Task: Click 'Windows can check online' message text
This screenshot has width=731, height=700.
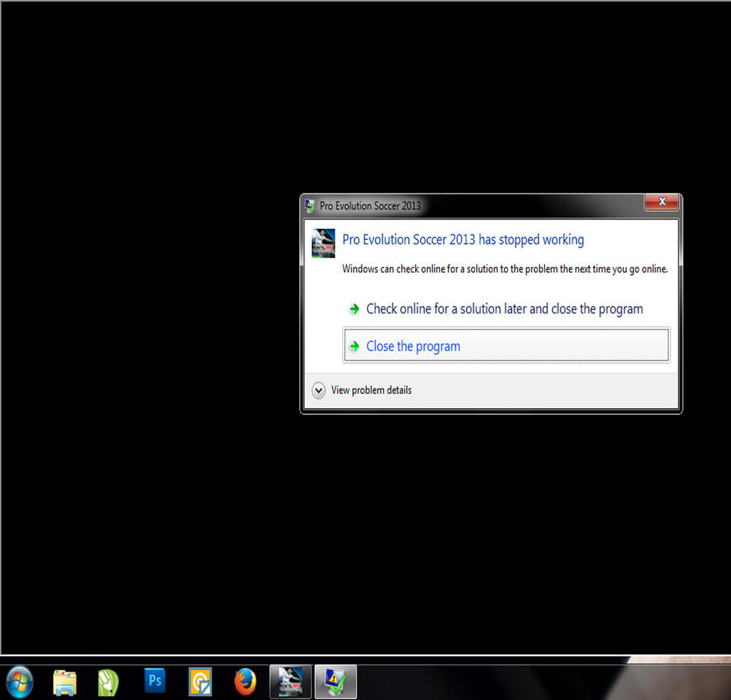Action: (505, 269)
